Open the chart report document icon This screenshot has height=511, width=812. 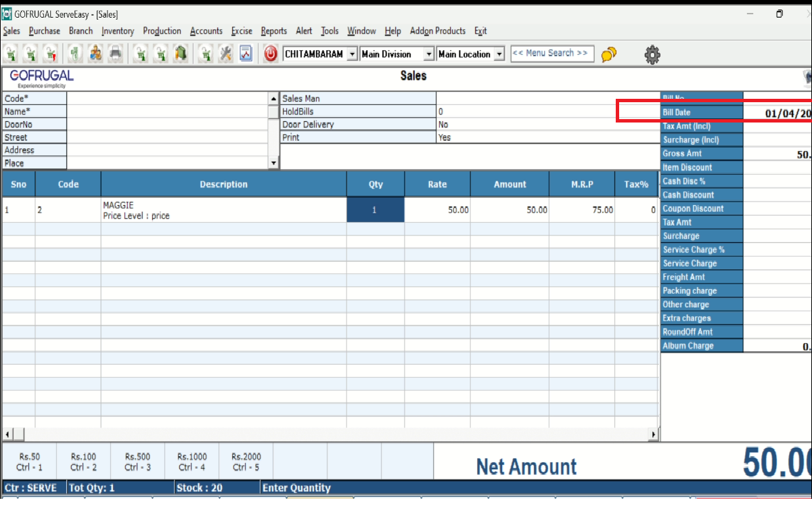[246, 53]
